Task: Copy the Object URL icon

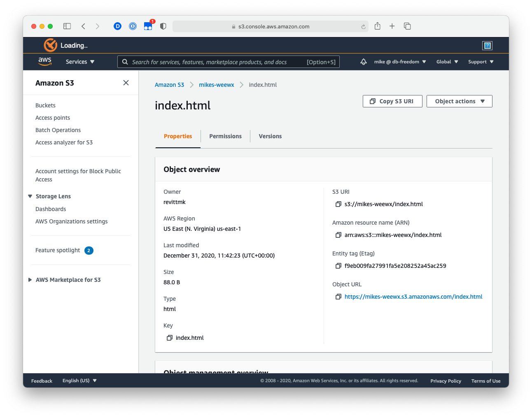Action: tap(338, 297)
